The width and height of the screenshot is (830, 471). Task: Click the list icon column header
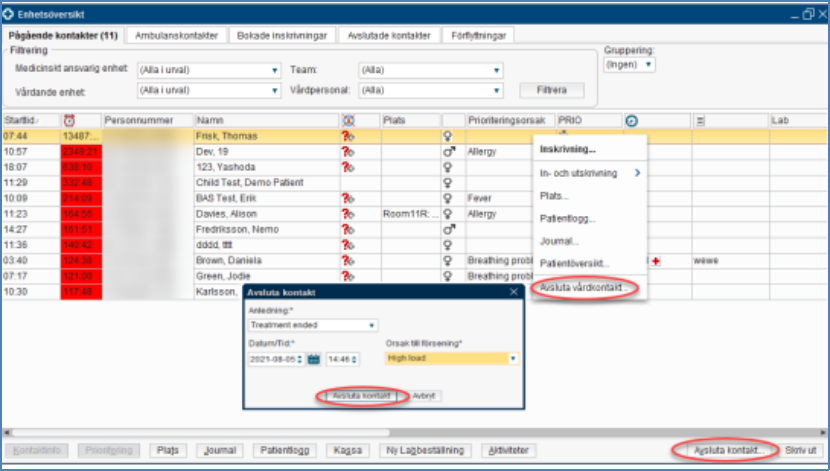[701, 120]
